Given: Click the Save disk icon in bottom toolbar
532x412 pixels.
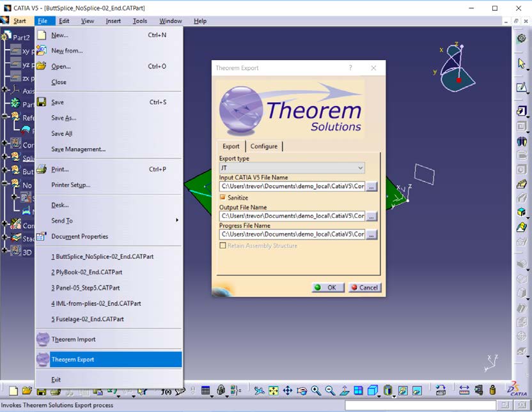Looking at the screenshot, I should (x=42, y=391).
